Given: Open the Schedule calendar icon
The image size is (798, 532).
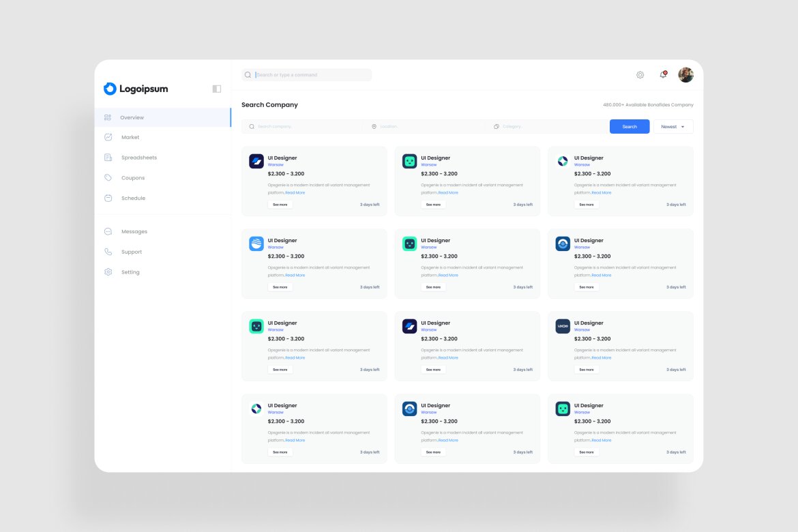Looking at the screenshot, I should 108,198.
